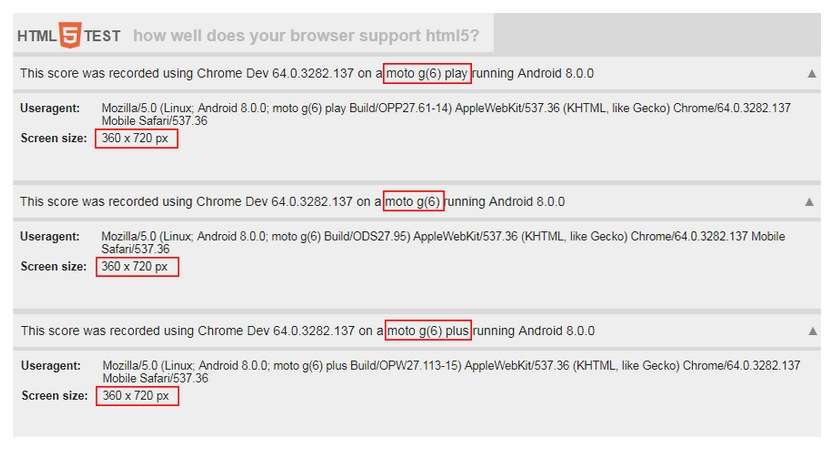Viewport: 831px width, 449px height.
Task: Click the Screen size label in second panel
Action: tap(54, 267)
